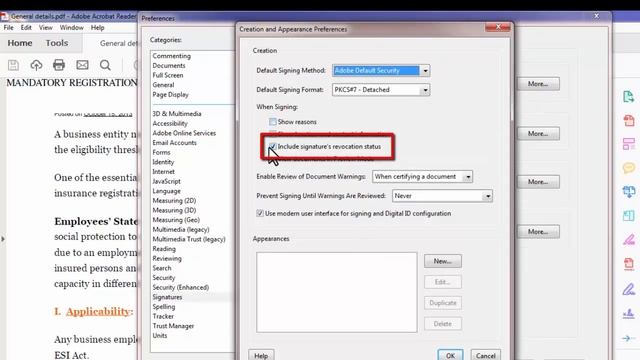Select 3D & Multimedia category
The image size is (640, 360).
pyautogui.click(x=177, y=113)
